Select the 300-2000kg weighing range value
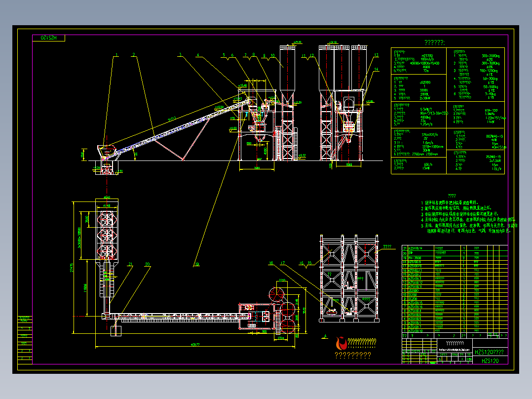 tap(491, 56)
